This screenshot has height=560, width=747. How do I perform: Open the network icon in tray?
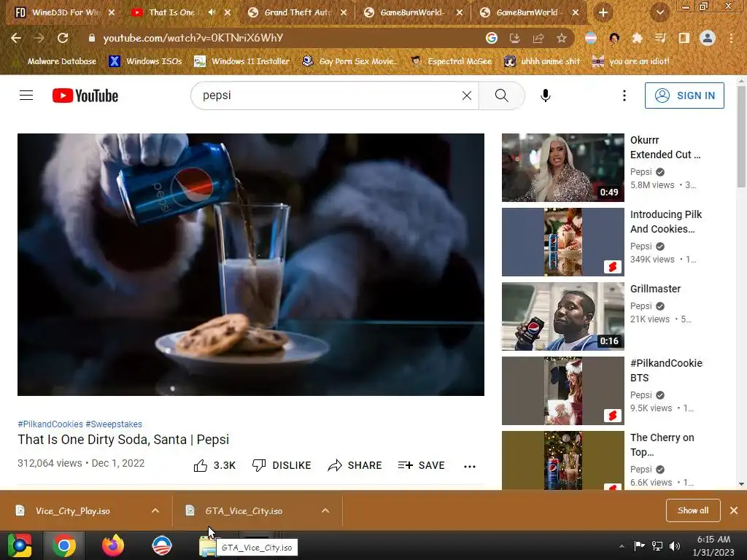pos(657,546)
